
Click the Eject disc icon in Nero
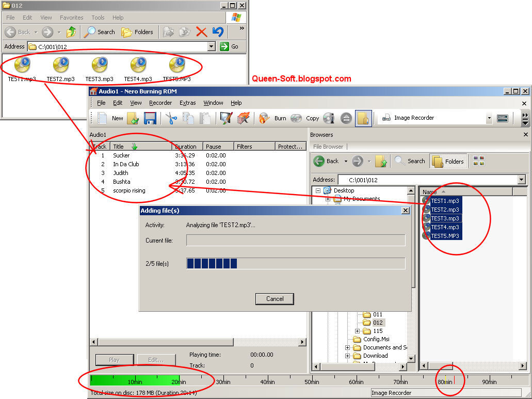346,118
